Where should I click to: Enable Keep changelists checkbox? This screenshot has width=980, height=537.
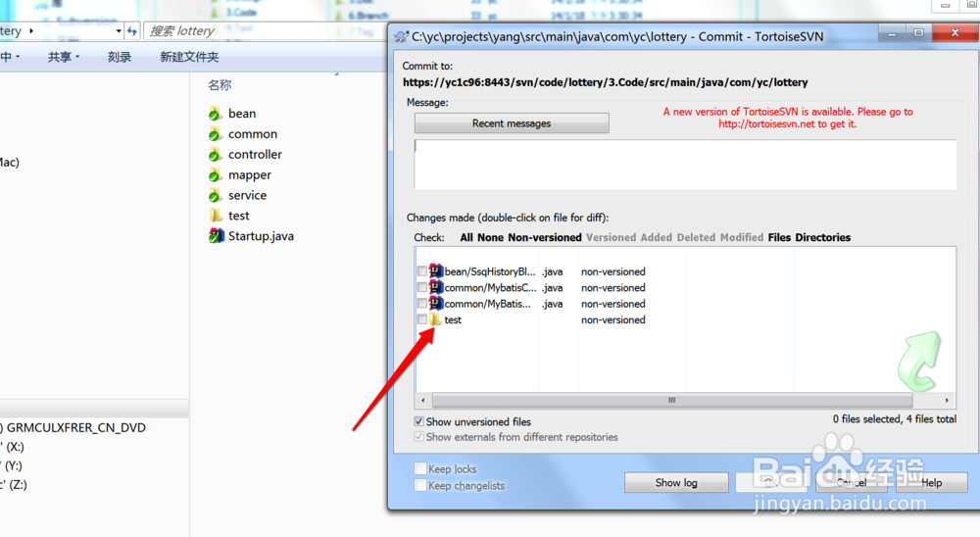coord(420,485)
